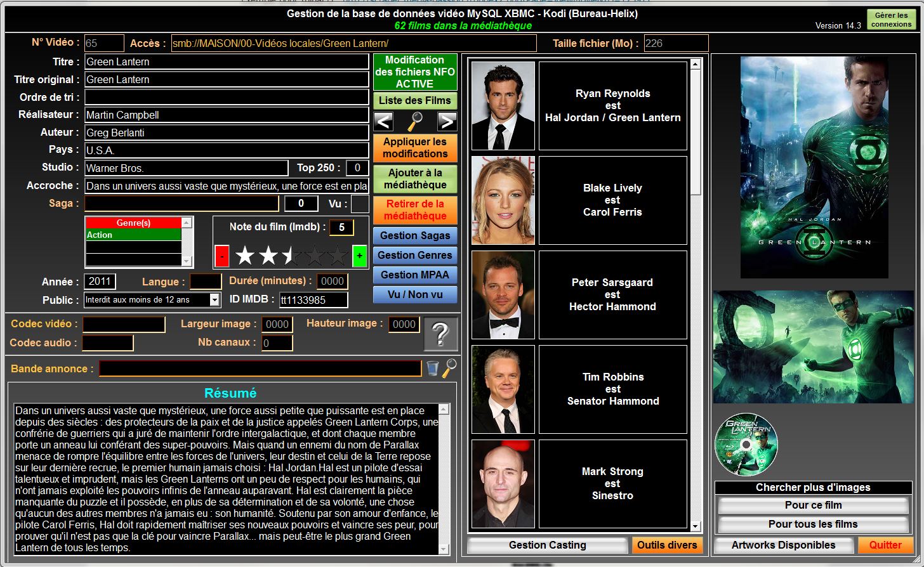Go to the next film arrow

click(x=447, y=121)
